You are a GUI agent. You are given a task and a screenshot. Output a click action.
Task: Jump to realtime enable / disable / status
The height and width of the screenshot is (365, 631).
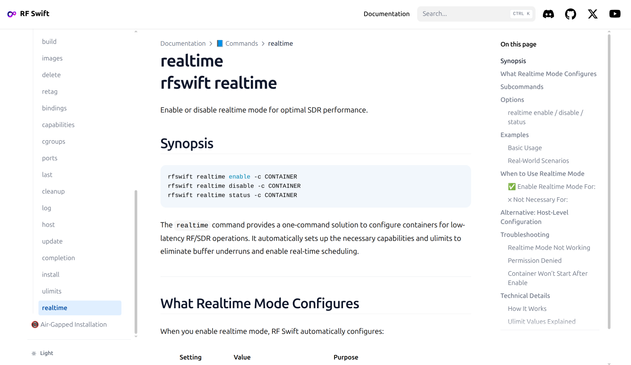[545, 117]
